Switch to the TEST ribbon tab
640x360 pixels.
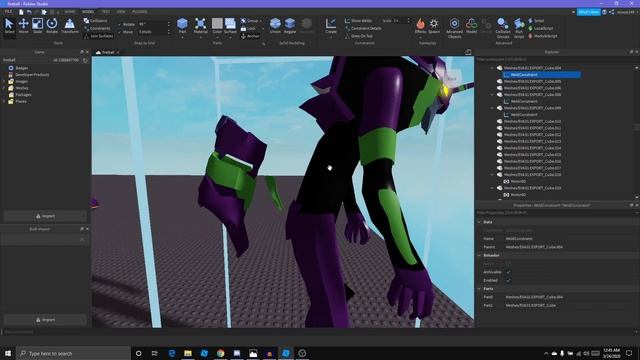pyautogui.click(x=106, y=12)
